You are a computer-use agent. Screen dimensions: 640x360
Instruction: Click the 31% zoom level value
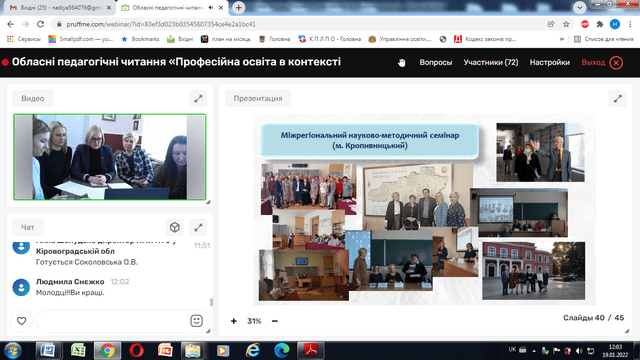pyautogui.click(x=254, y=321)
